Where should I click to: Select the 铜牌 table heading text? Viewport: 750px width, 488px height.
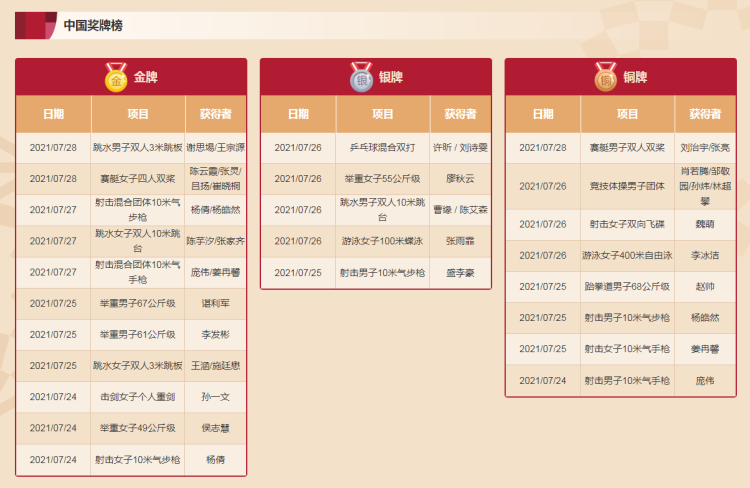click(x=635, y=77)
